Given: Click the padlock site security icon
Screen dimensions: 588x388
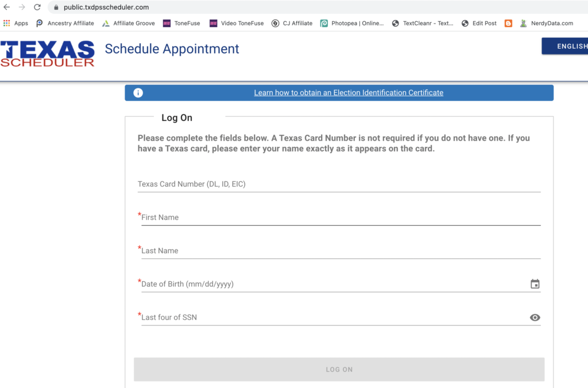Looking at the screenshot, I should click(56, 7).
